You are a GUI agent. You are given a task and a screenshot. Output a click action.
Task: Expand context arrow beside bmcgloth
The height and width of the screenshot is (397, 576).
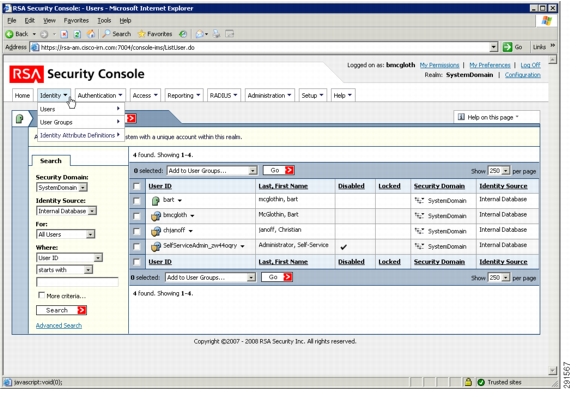tap(192, 216)
